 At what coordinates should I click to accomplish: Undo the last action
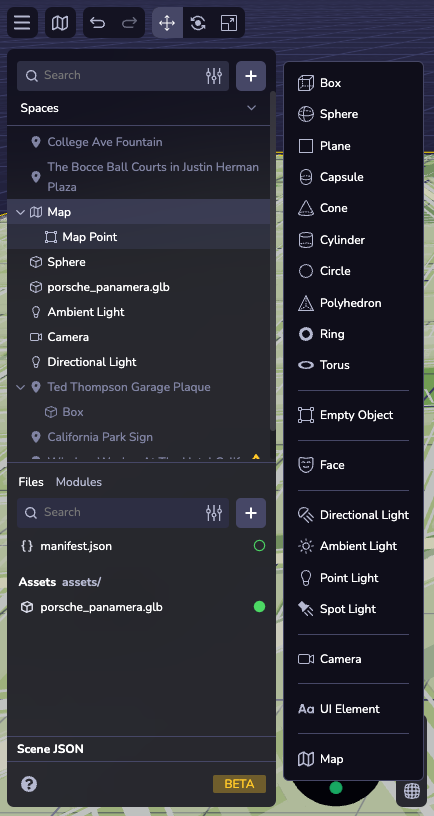point(98,23)
